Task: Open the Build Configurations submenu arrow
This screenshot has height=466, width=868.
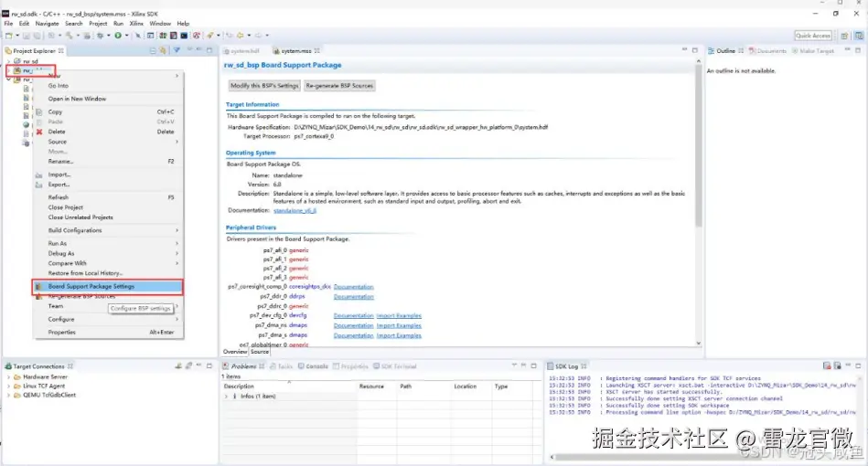Action: point(177,230)
